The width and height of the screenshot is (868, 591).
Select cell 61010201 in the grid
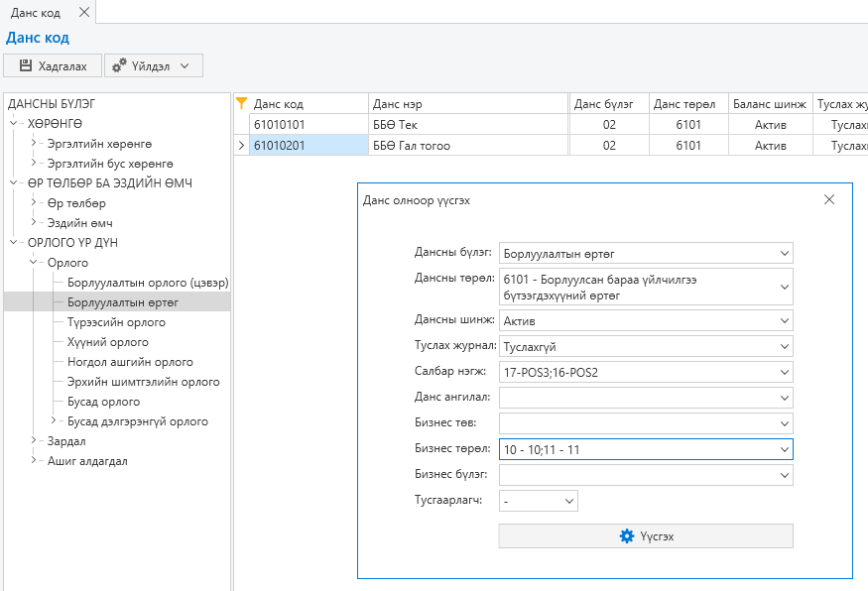(309, 146)
